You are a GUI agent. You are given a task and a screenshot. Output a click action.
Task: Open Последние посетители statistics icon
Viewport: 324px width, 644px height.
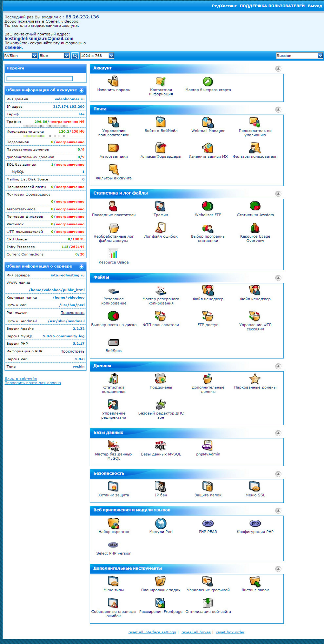click(113, 206)
